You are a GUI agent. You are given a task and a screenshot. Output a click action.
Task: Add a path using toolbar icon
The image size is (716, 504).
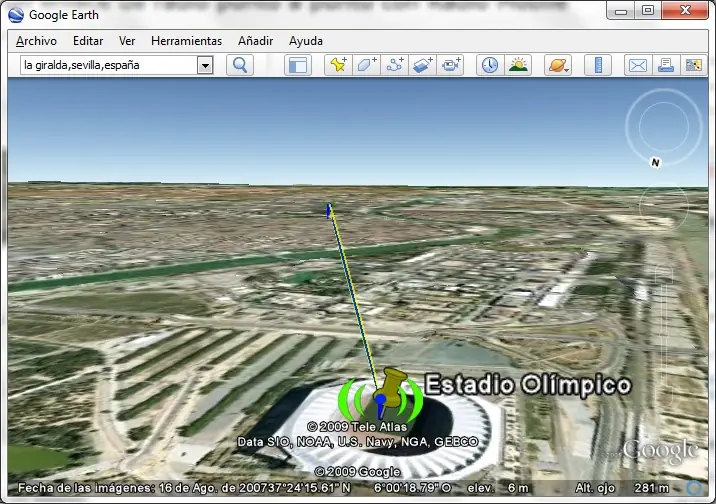395,65
